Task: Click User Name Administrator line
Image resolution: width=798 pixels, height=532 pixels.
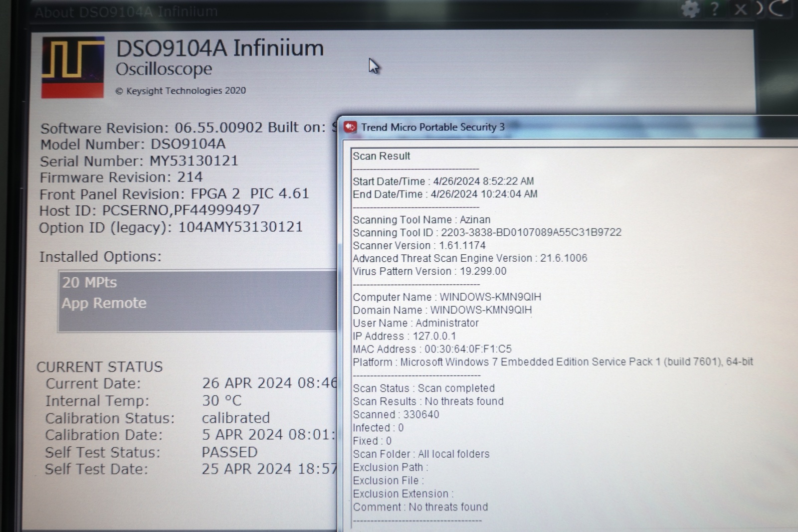Action: [x=415, y=323]
